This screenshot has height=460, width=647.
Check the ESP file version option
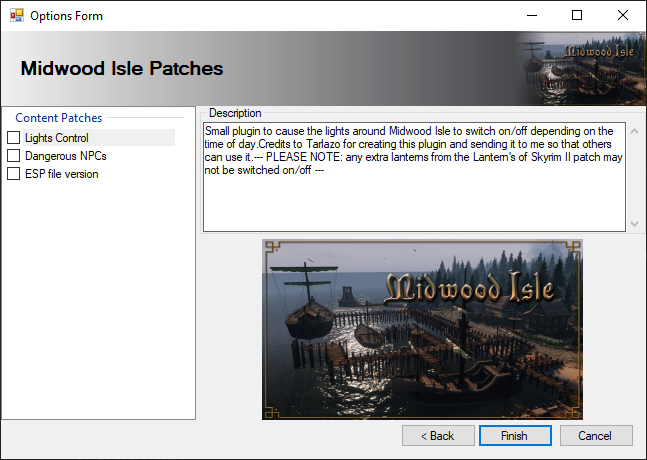[14, 174]
